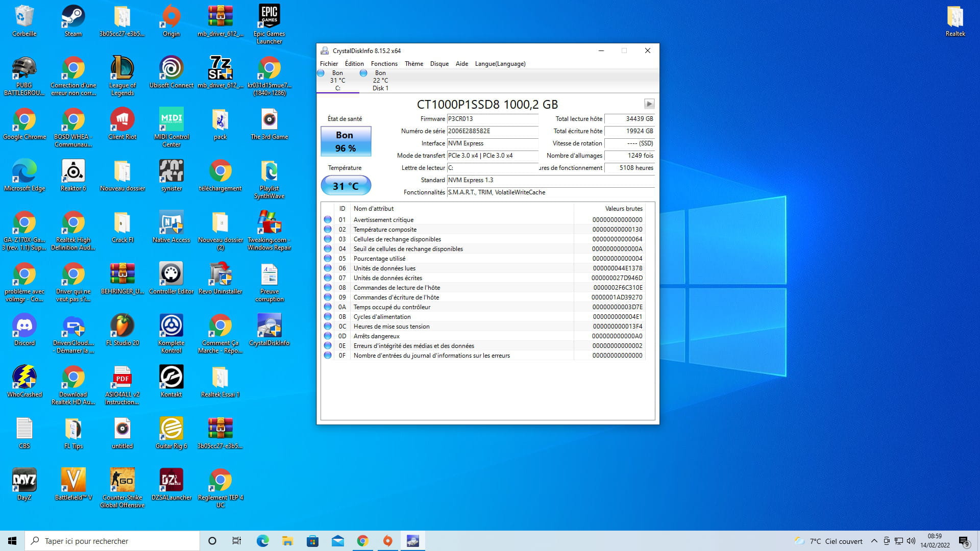Open The 3rd Game file
This screenshot has height=551, width=980.
point(269,124)
